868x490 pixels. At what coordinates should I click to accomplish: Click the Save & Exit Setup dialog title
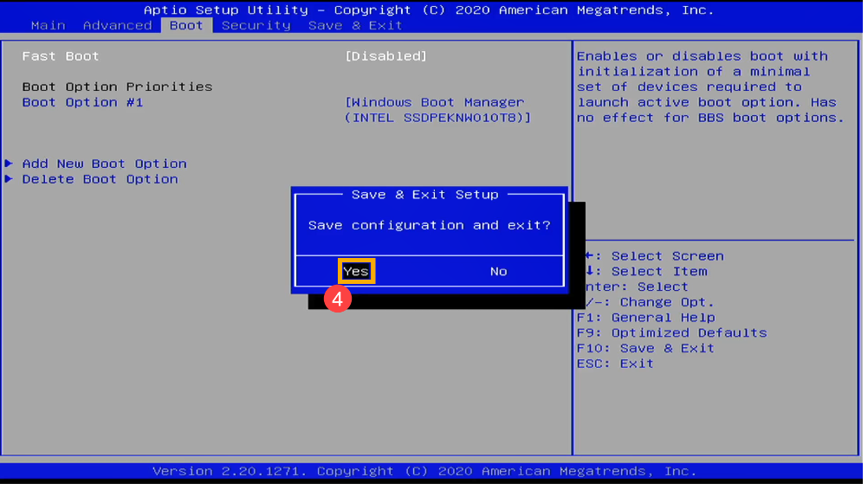click(x=427, y=196)
